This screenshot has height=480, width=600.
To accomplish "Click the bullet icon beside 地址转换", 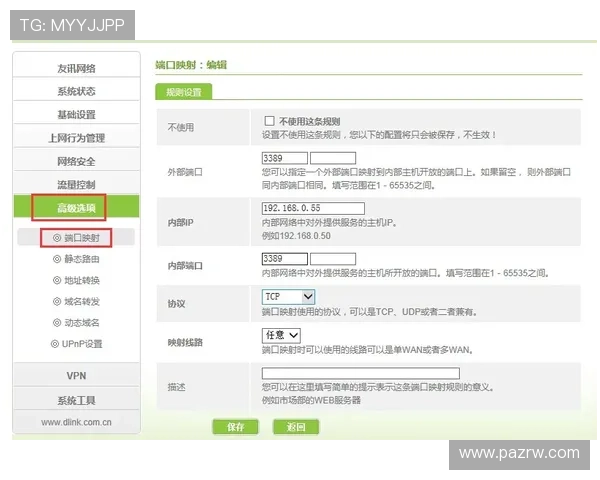I will [x=57, y=280].
